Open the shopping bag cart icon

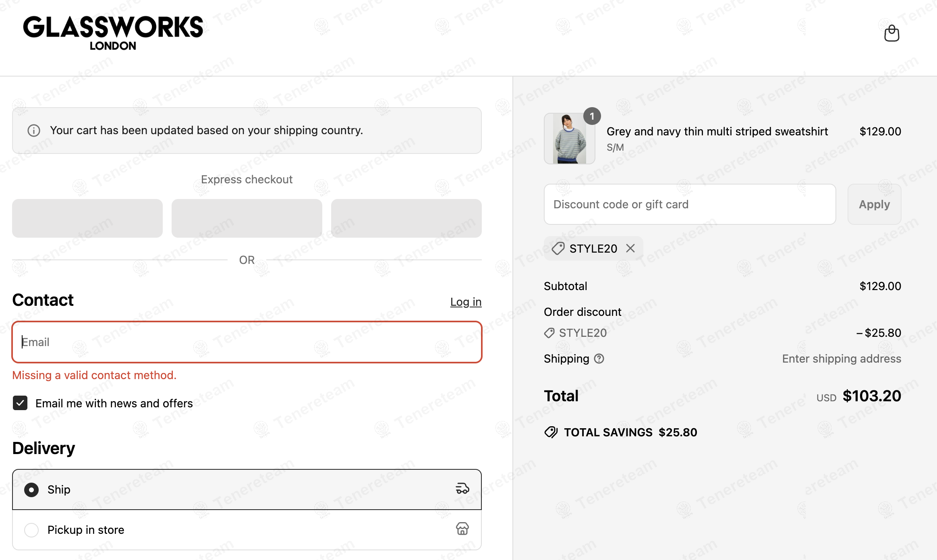pyautogui.click(x=891, y=33)
